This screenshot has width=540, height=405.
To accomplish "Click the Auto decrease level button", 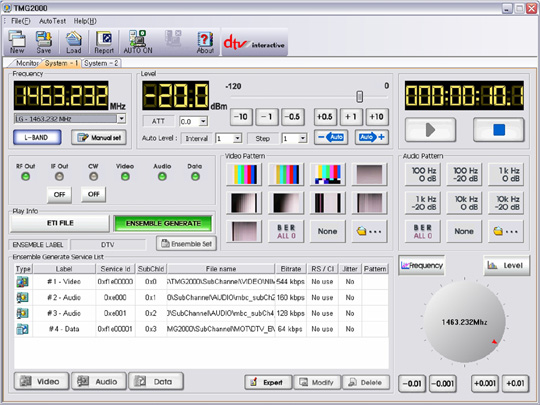I will point(331,137).
